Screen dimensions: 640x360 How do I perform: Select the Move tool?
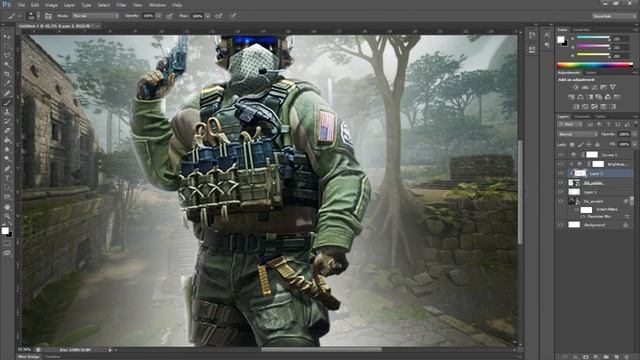coord(7,37)
